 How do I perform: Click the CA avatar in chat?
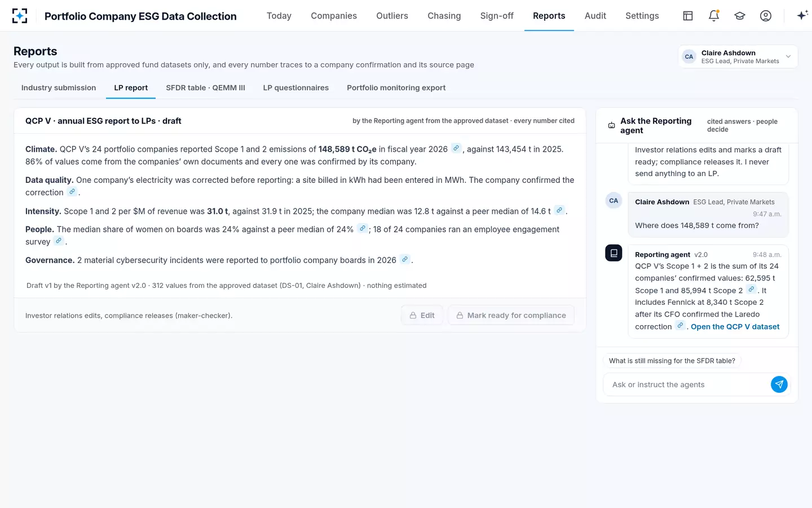point(614,201)
